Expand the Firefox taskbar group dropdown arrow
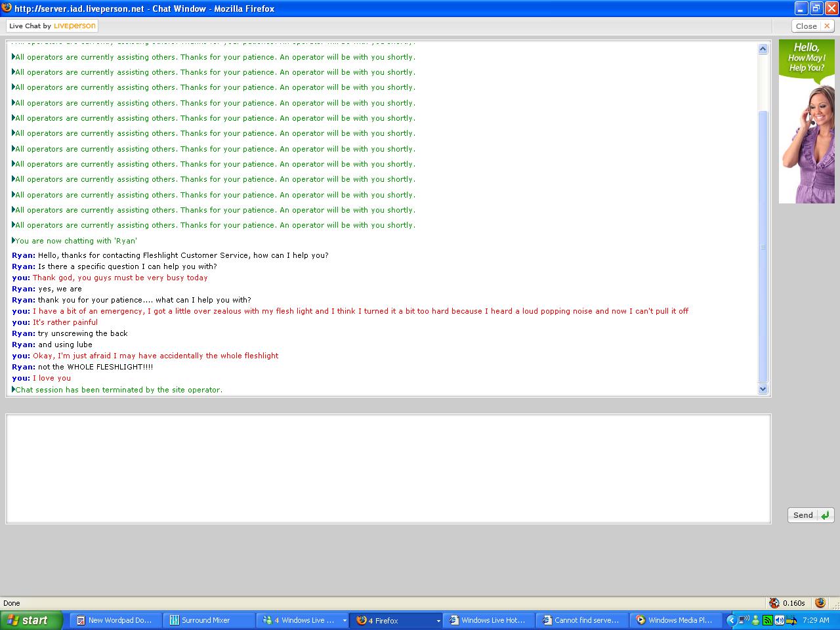Image resolution: width=840 pixels, height=630 pixels. [438, 621]
